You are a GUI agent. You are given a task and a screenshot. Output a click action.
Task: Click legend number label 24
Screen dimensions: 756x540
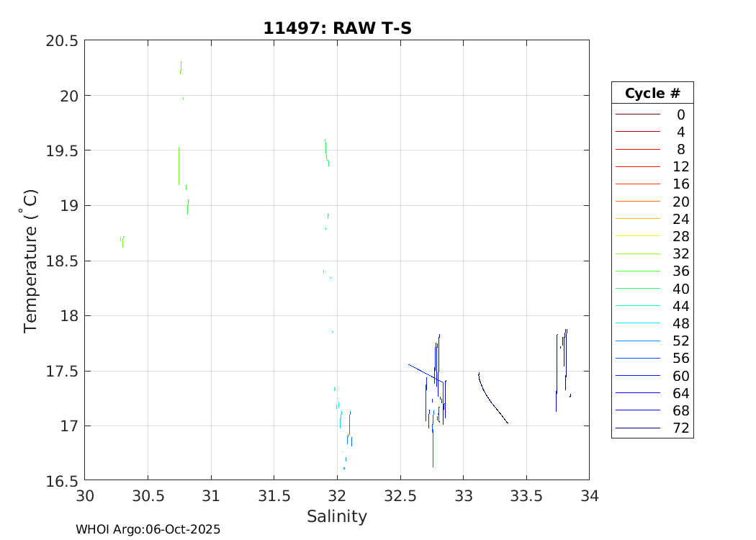point(680,219)
